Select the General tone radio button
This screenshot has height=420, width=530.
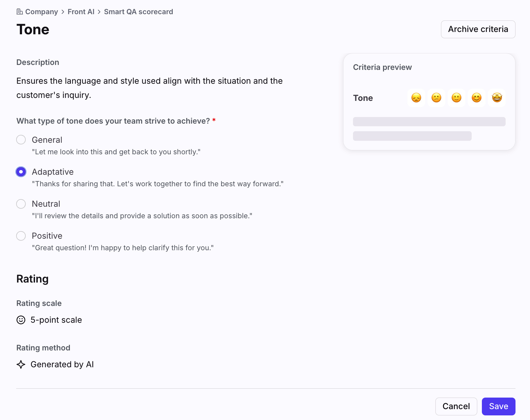(x=21, y=140)
